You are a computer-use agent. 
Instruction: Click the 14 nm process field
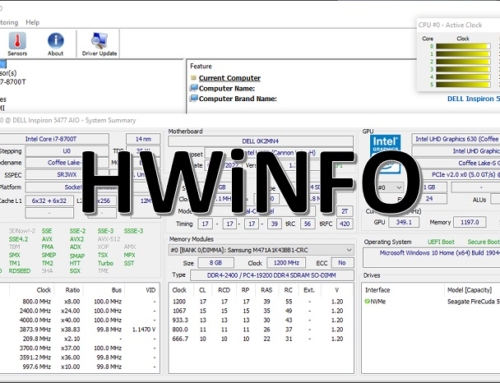[143, 139]
